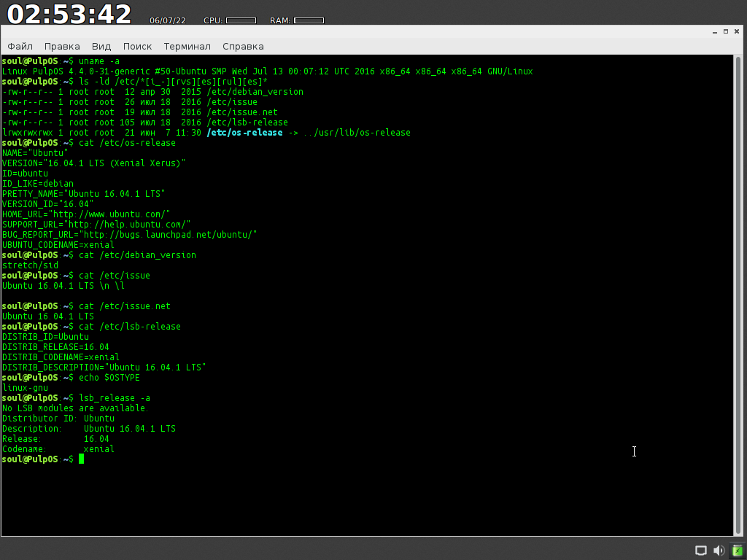Click the DISTRIB_CODENAME=xenial line
Image resolution: width=747 pixels, height=560 pixels.
coord(61,357)
